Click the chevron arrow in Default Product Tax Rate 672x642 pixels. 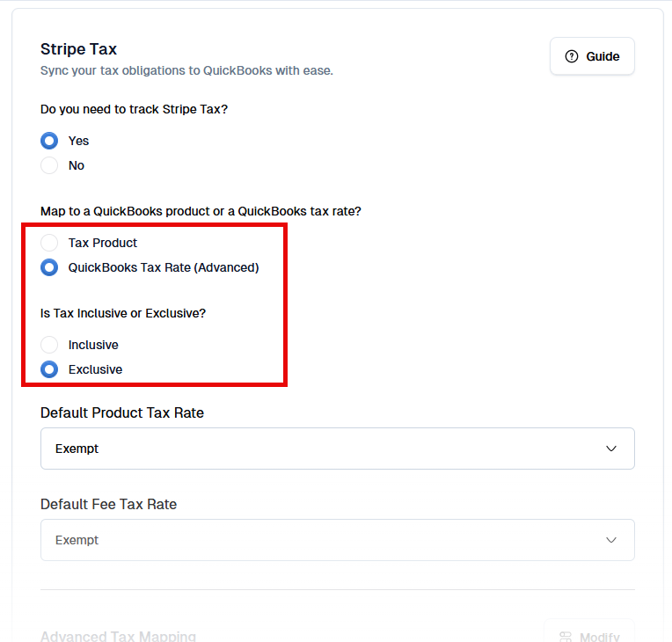point(611,449)
